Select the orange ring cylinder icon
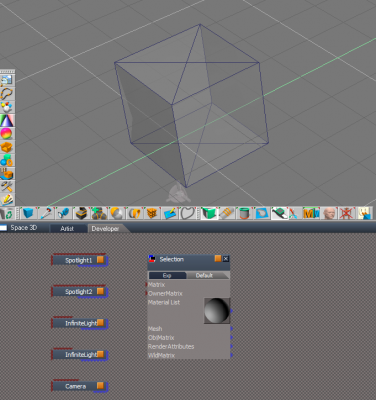Image resolution: width=376 pixels, height=400 pixels. tap(134, 213)
